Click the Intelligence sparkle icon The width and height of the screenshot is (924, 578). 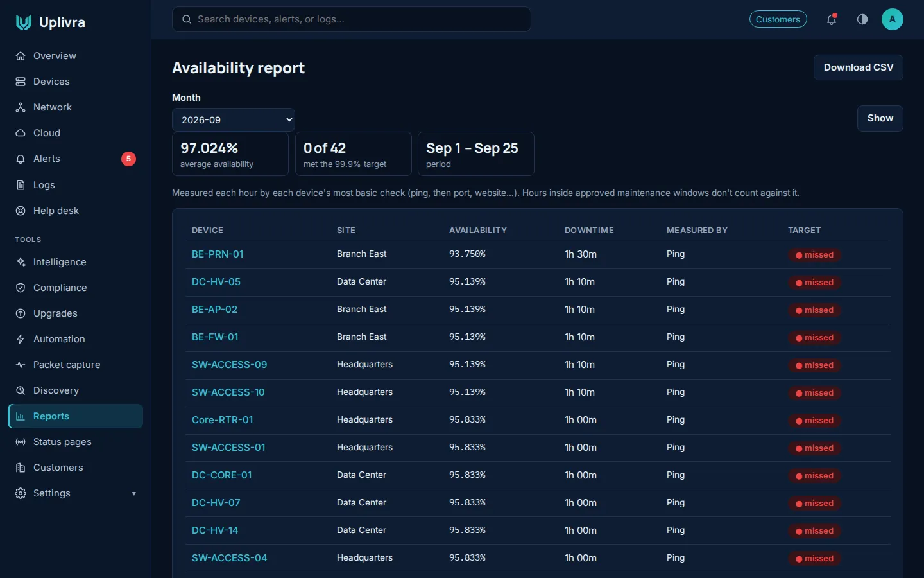[x=21, y=262]
